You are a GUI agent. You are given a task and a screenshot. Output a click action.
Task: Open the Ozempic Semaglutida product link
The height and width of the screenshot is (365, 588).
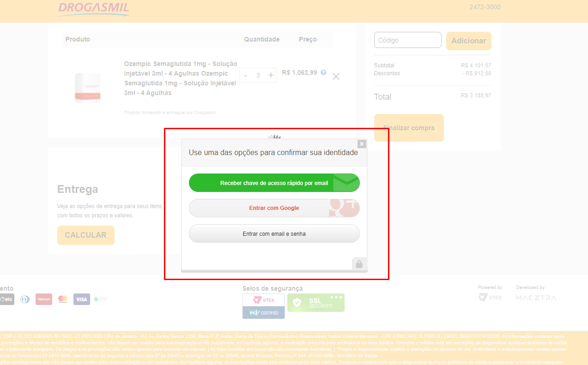[181, 78]
